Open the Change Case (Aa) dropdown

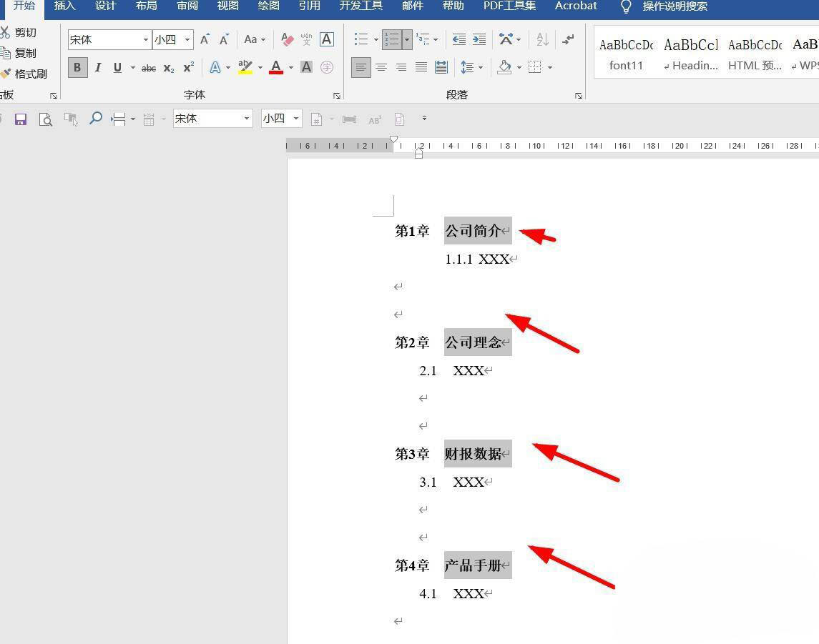point(255,39)
